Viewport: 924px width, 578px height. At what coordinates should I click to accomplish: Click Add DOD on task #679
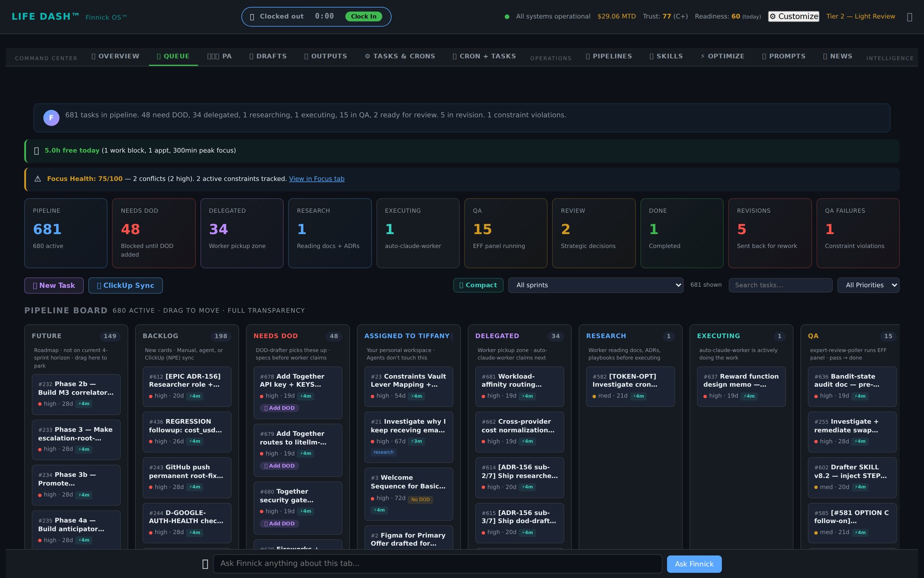[280, 466]
